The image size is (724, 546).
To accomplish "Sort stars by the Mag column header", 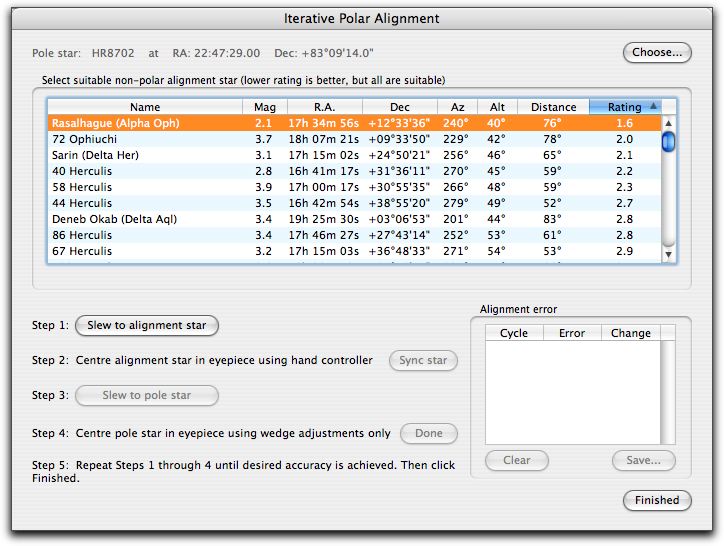I will click(x=265, y=107).
